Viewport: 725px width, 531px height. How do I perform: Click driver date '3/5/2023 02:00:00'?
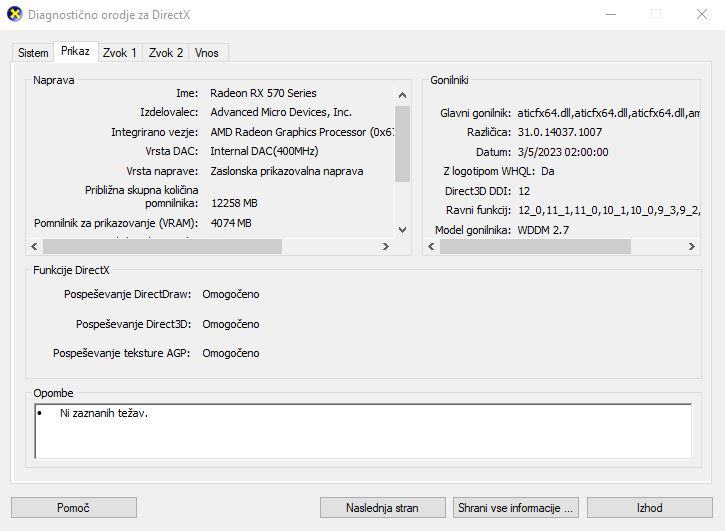563,152
